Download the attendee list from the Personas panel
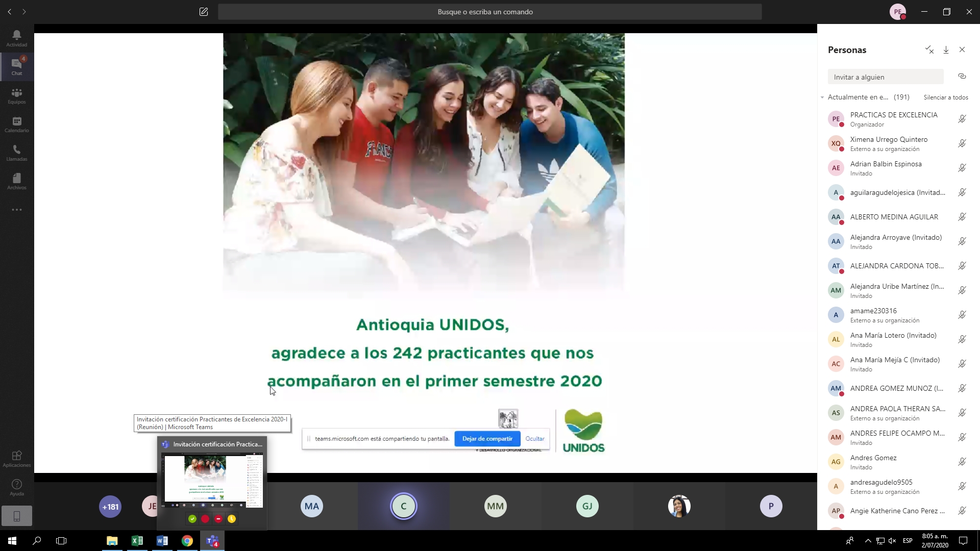980x551 pixels. [x=946, y=49]
